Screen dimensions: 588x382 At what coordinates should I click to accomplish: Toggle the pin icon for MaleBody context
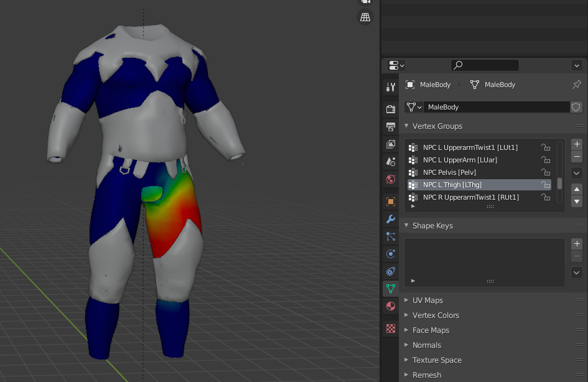(576, 85)
